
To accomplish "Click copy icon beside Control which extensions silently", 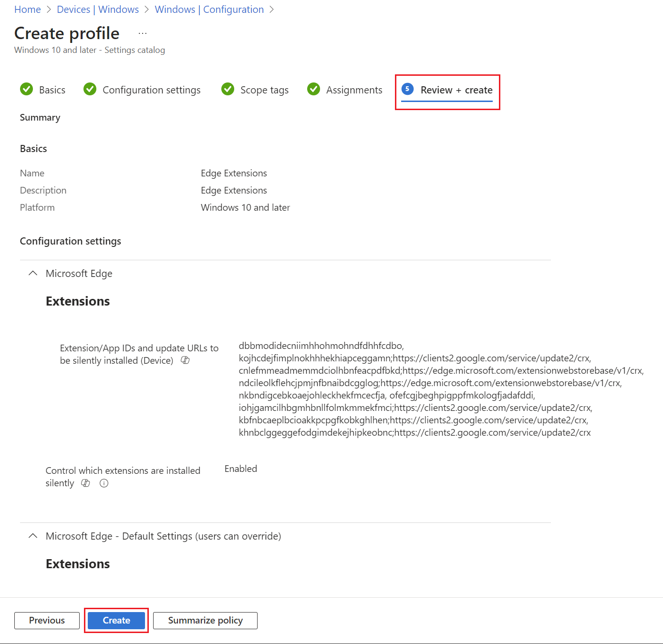I will click(x=85, y=483).
